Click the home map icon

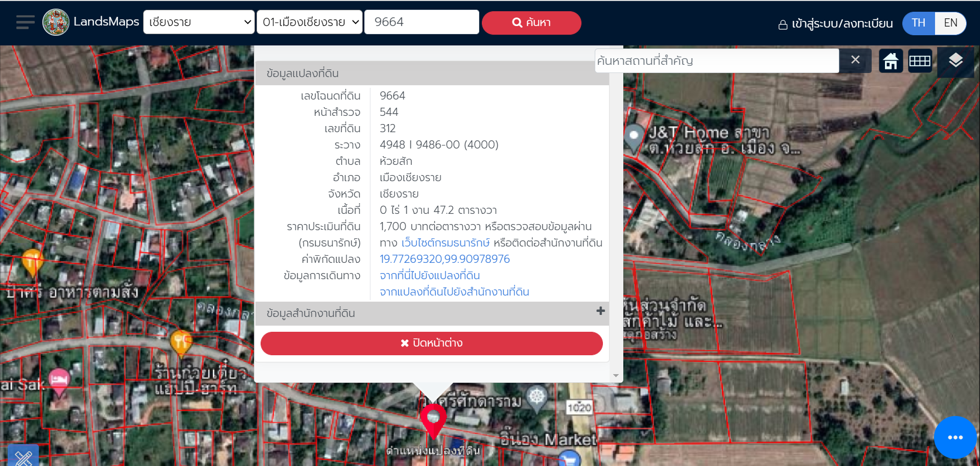click(x=891, y=61)
